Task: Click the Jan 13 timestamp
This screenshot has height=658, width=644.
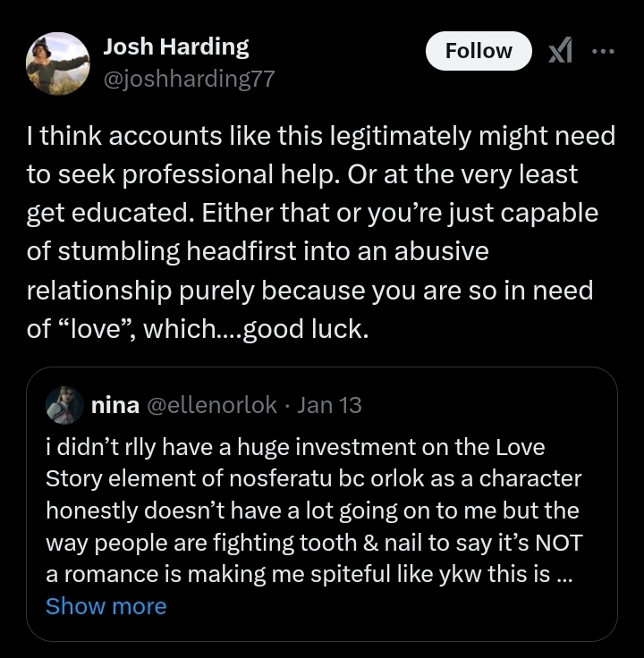Action: [x=329, y=405]
